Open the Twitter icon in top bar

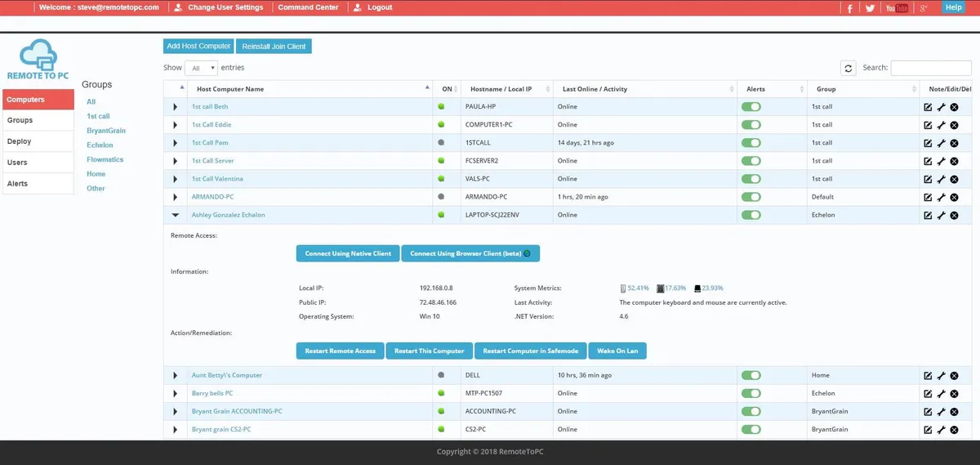point(871,8)
